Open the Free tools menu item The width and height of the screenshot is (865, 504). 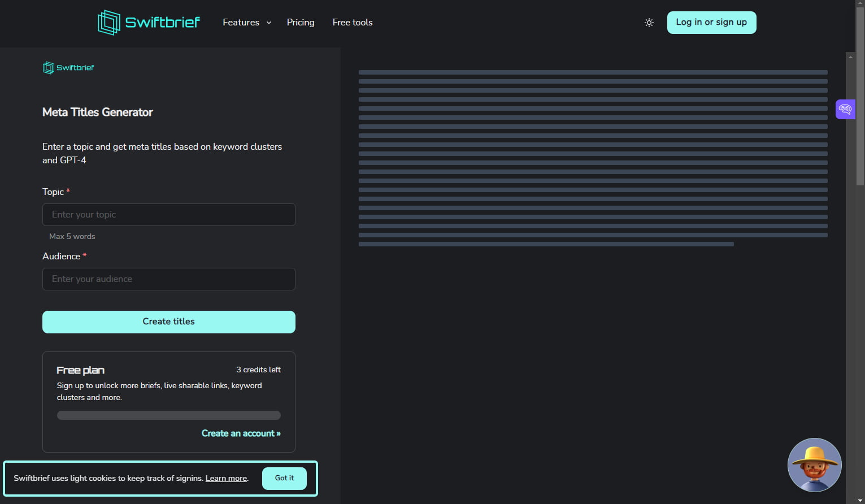(352, 23)
